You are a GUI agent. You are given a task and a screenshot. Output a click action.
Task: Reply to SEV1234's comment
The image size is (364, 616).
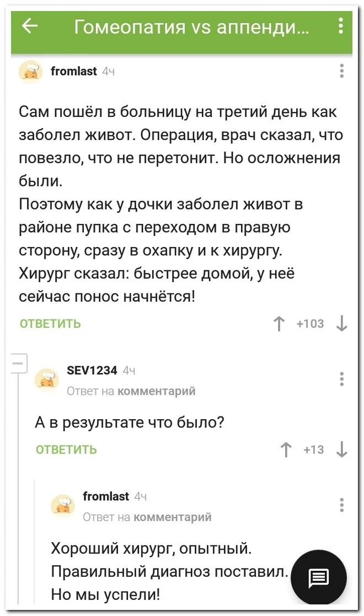pos(66,450)
